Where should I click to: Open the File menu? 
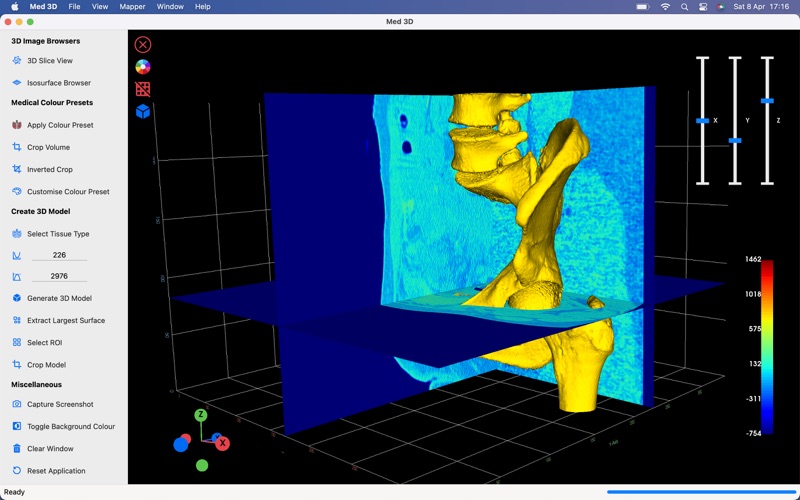pos(74,7)
